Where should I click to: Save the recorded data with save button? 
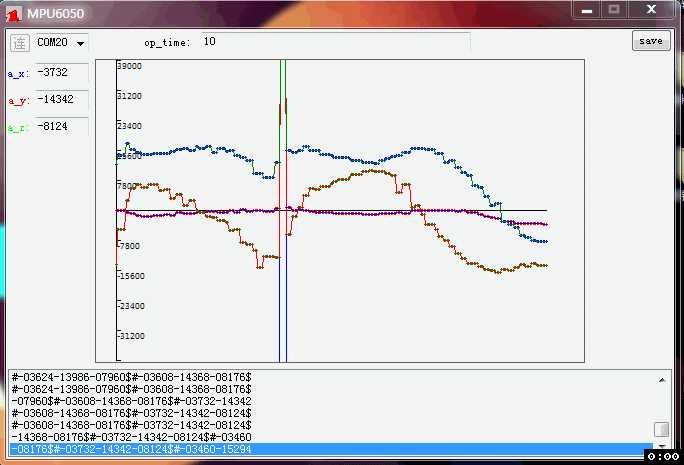click(x=651, y=41)
